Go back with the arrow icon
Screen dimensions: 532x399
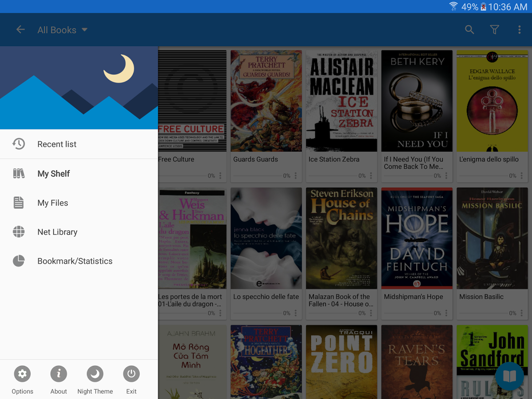tap(20, 30)
